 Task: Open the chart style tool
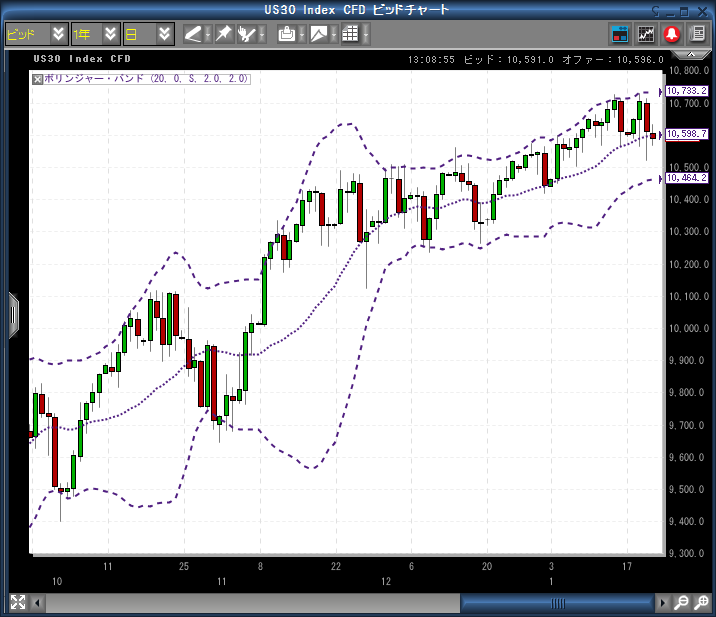tap(318, 33)
